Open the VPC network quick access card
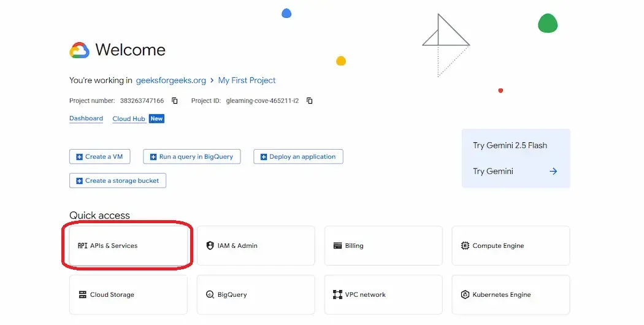Image resolution: width=644 pixels, height=325 pixels. (x=383, y=294)
